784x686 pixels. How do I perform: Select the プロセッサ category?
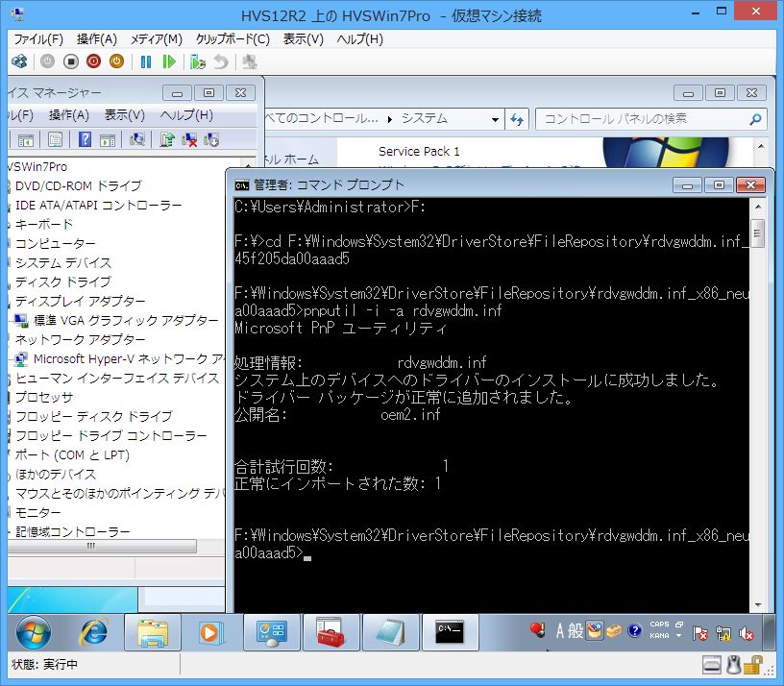point(44,397)
